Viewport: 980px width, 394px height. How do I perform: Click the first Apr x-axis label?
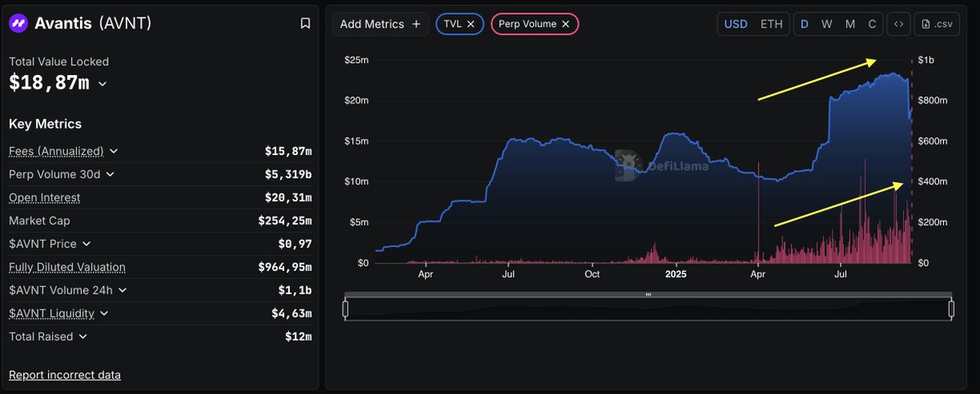point(425,274)
